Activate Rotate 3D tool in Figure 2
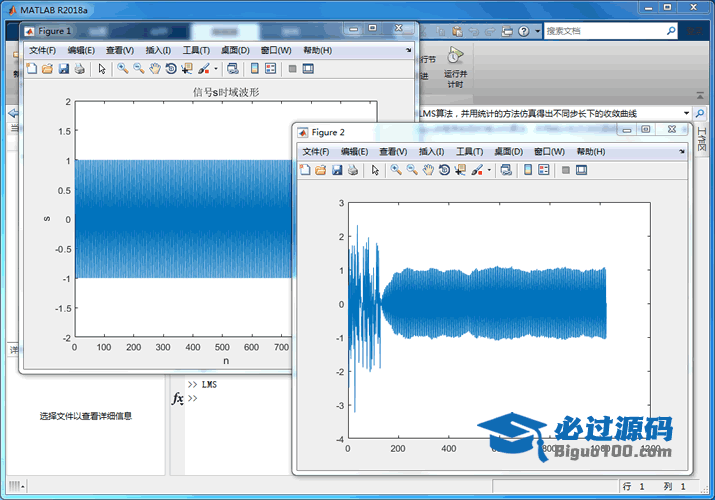715x500 pixels. pos(444,170)
